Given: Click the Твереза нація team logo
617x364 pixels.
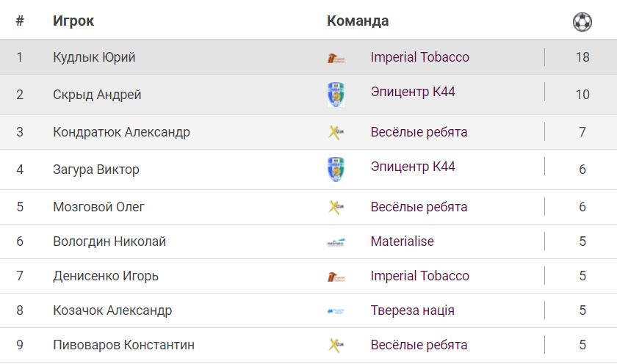Looking at the screenshot, I should (336, 311).
